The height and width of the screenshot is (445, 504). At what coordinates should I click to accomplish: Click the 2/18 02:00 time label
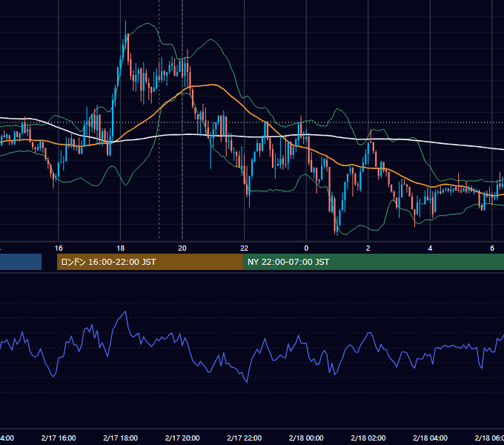point(368,438)
